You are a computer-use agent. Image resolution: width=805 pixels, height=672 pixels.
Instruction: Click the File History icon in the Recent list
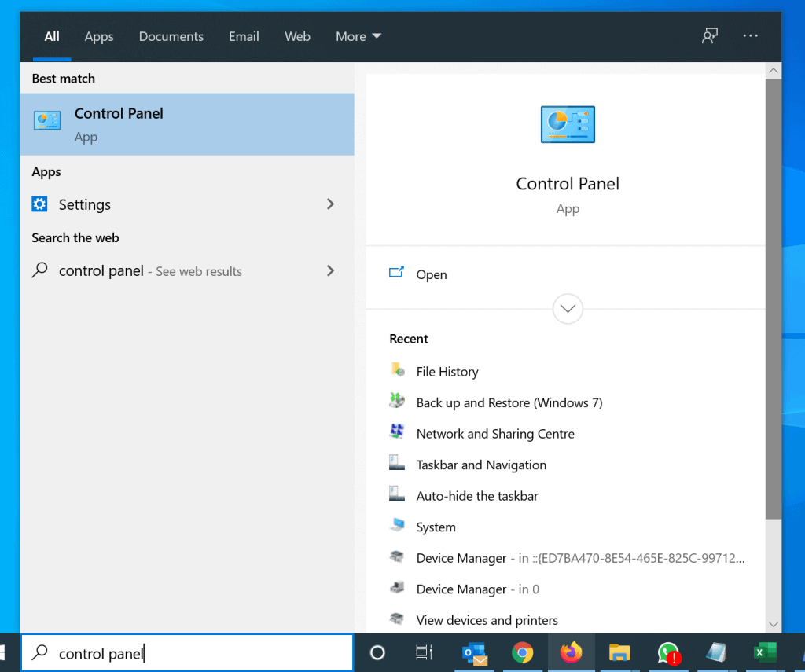click(397, 369)
